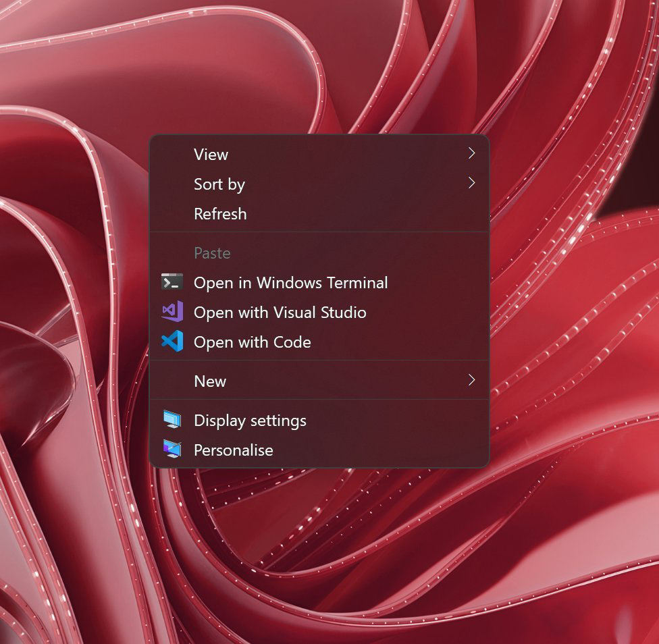The image size is (659, 644).
Task: Click the greyed-out Paste entry
Action: pyautogui.click(x=212, y=252)
